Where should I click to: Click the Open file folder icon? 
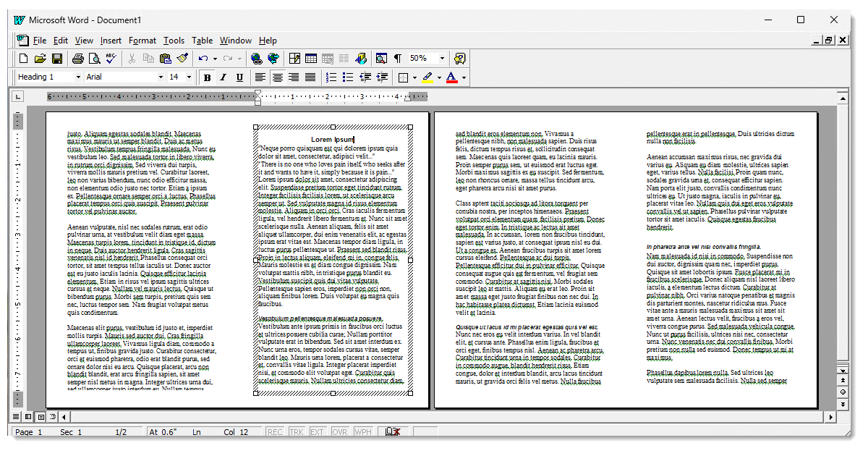pos(41,59)
